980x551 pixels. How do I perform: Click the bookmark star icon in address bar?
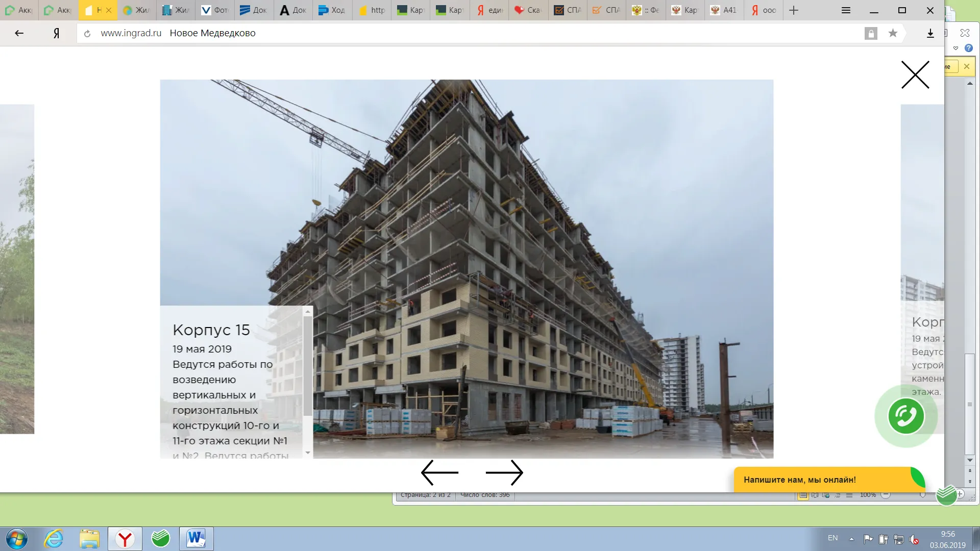[x=893, y=33]
